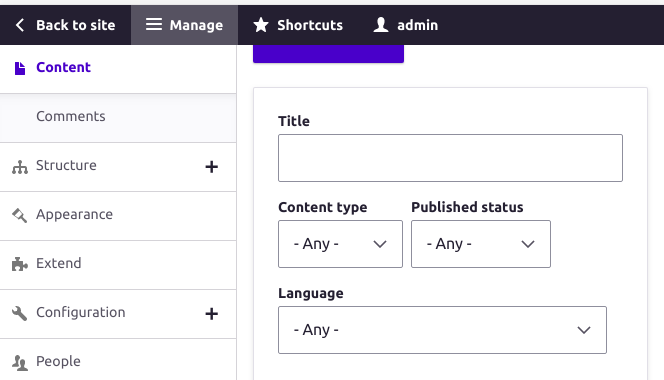Click the admin user silhouette icon
Viewport: 664px width, 380px height.
[x=381, y=25]
